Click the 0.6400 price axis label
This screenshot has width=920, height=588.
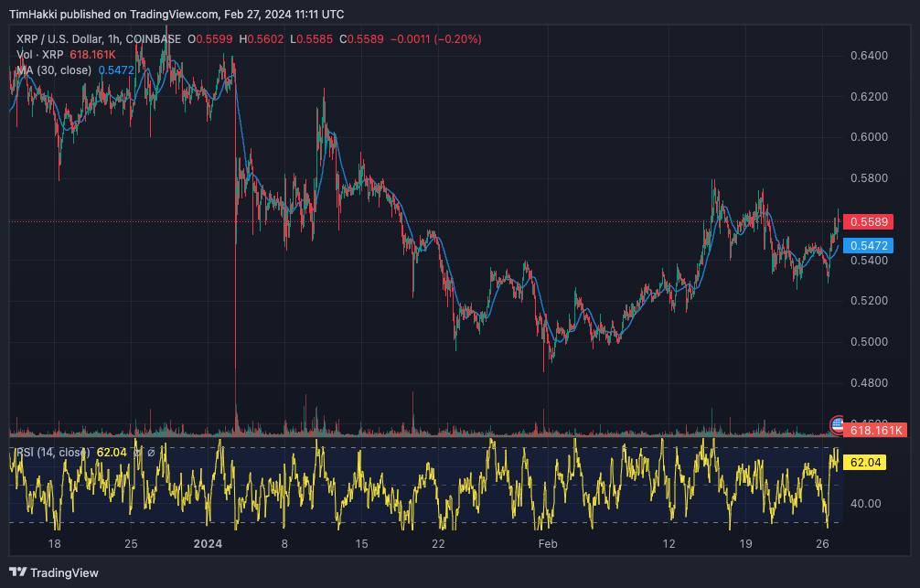tap(869, 56)
